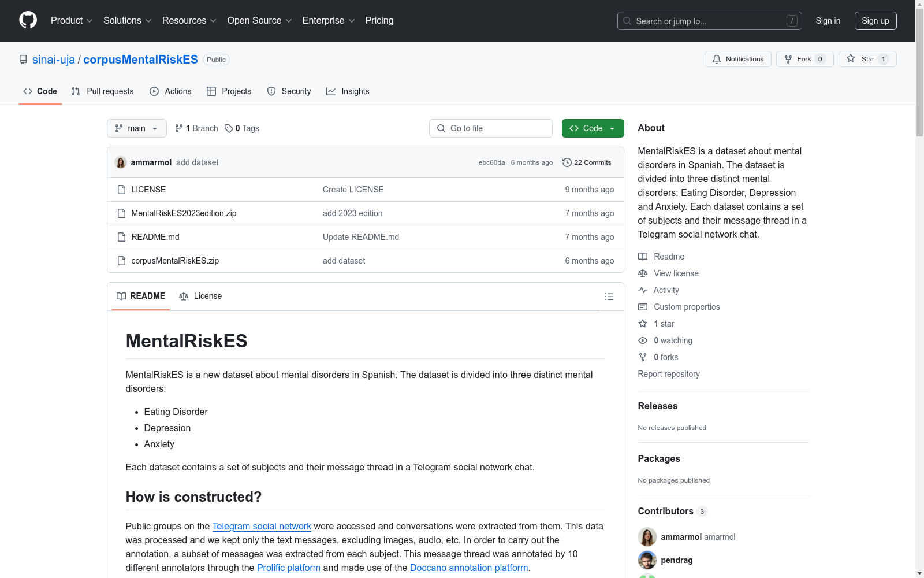Image resolution: width=924 pixels, height=578 pixels.
Task: Click the Sign in link
Action: tap(828, 21)
